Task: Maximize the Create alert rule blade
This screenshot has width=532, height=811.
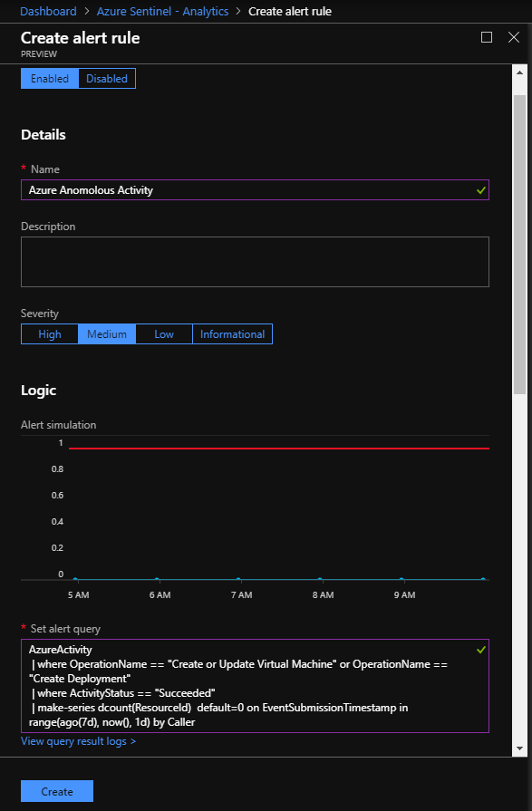Action: (x=487, y=37)
